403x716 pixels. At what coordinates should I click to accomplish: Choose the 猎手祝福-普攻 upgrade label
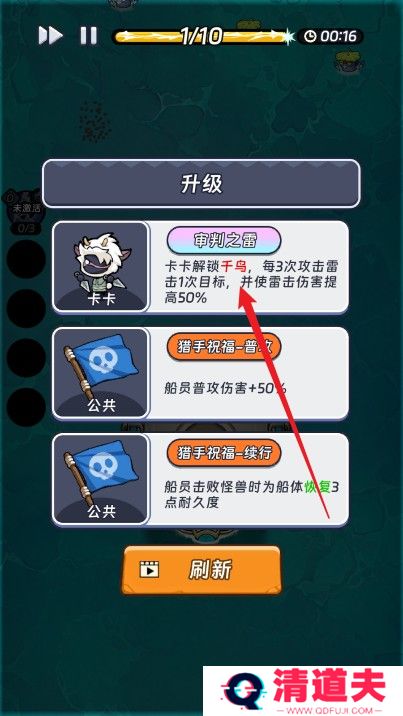(224, 347)
